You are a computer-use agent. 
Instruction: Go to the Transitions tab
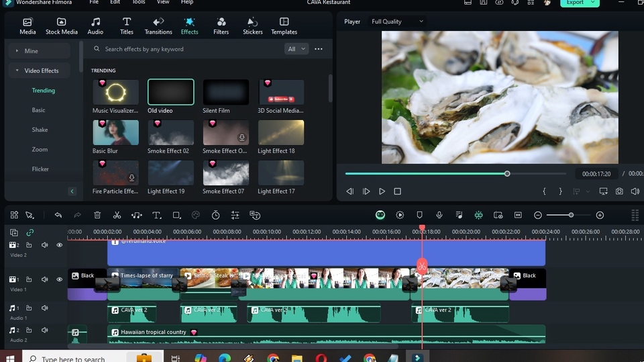tap(158, 26)
